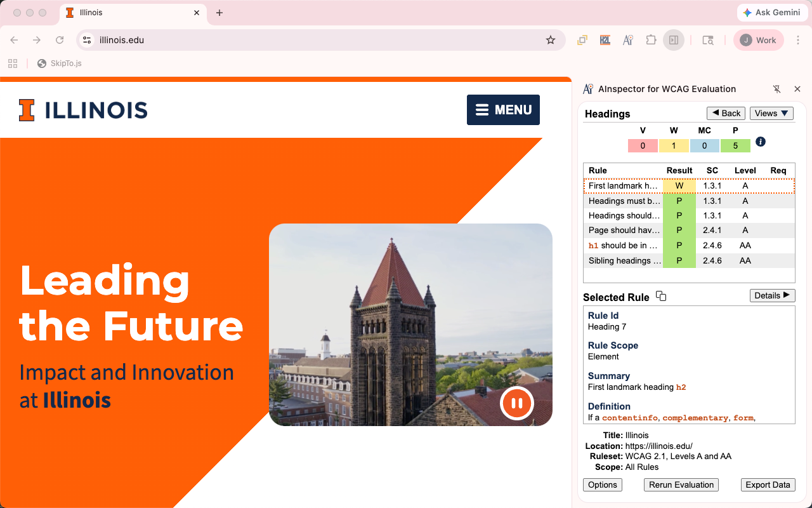Click the 'Impact and Innovation at Illinois' text

(x=127, y=386)
